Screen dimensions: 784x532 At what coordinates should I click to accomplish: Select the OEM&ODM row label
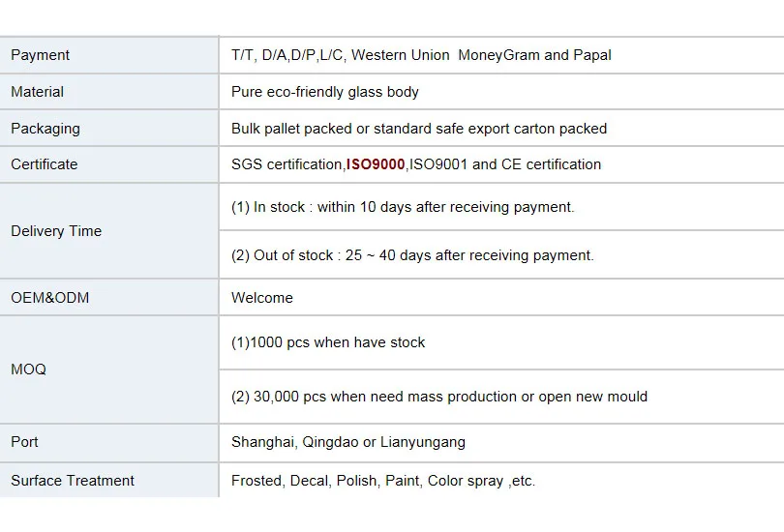tap(50, 298)
